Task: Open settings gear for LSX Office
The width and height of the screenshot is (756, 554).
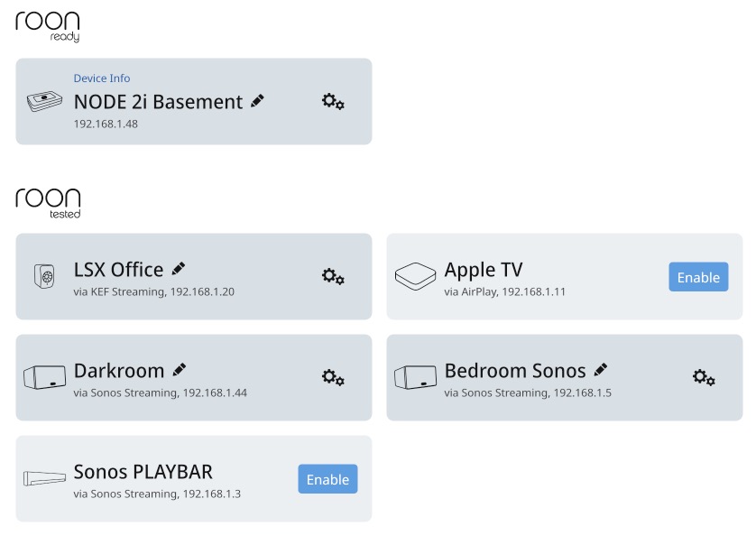Action: (x=332, y=277)
